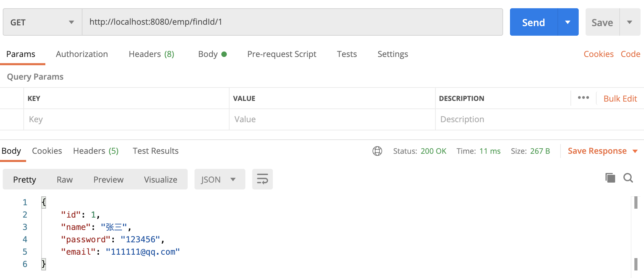Switch to the Pre-request Script tab

pyautogui.click(x=282, y=54)
